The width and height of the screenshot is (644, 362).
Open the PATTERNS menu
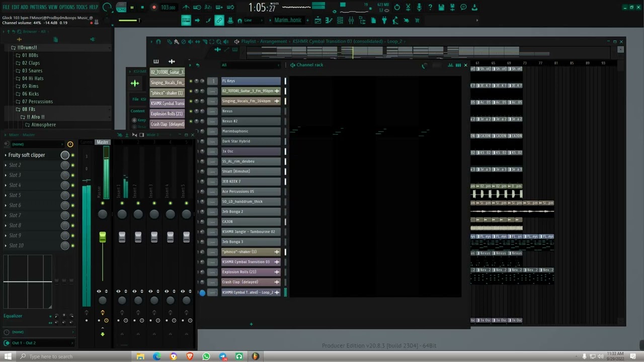coord(38,7)
